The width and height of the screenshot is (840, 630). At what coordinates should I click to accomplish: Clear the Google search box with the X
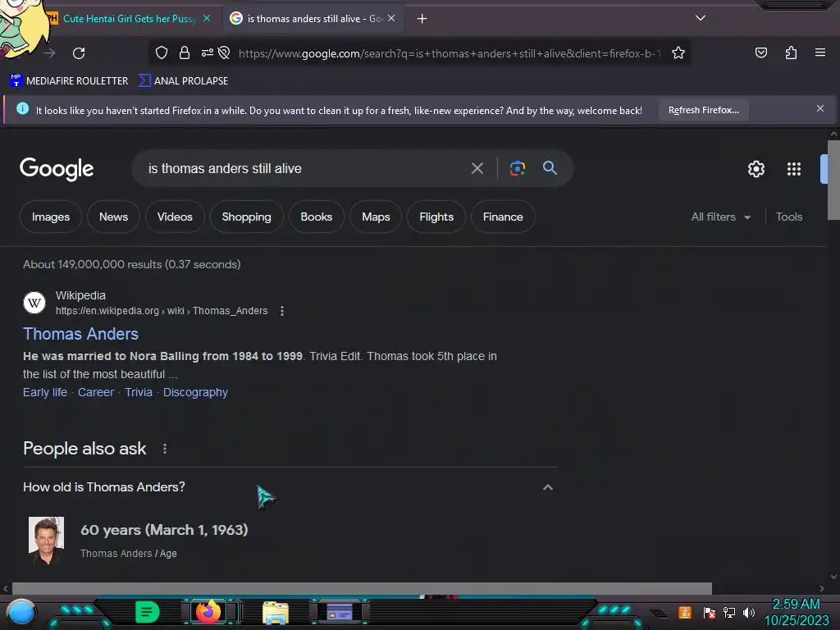pyautogui.click(x=477, y=168)
